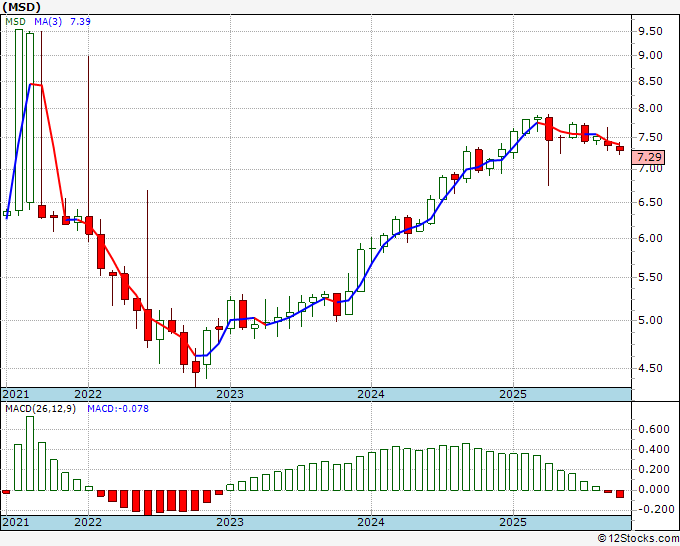Click the 9.50 price axis label

(650, 31)
